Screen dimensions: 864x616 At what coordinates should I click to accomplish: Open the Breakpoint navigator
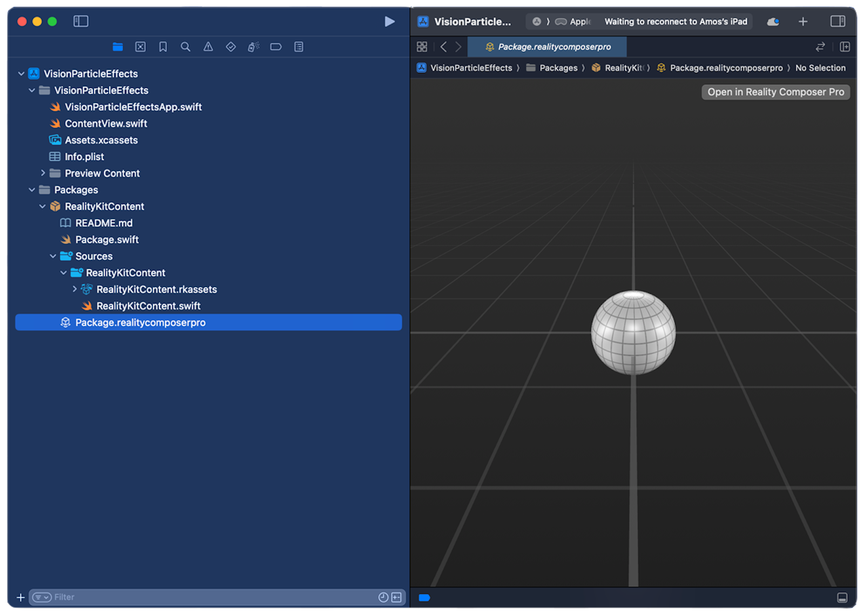[275, 47]
